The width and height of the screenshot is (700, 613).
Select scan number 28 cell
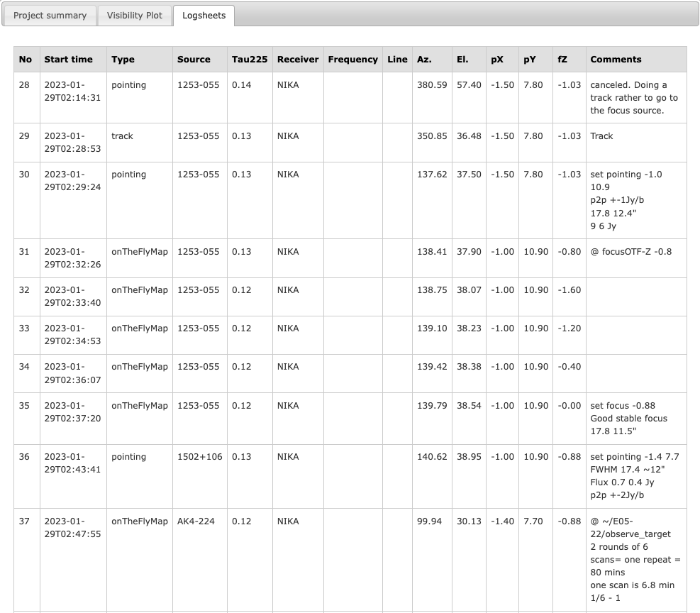(25, 85)
